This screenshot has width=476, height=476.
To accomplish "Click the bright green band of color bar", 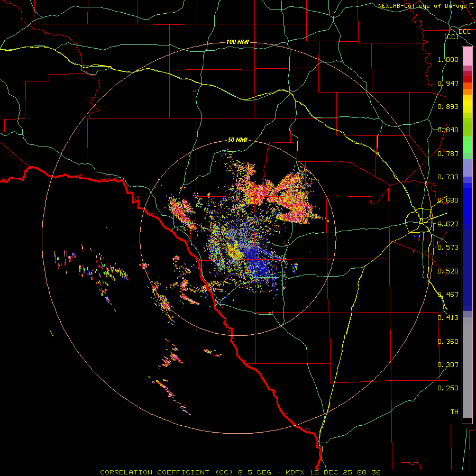I will click(x=467, y=144).
